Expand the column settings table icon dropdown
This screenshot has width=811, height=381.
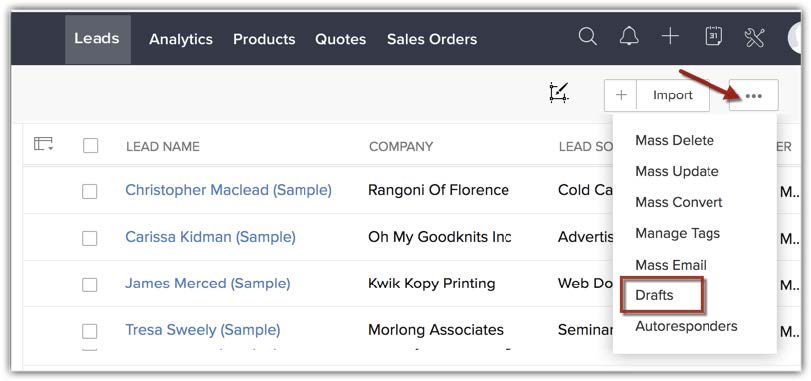click(x=43, y=144)
